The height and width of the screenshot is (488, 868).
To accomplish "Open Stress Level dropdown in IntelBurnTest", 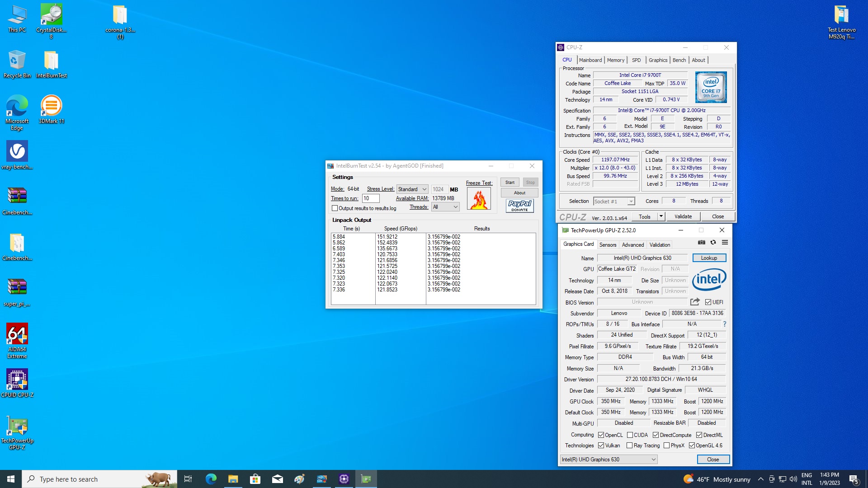I will [412, 189].
